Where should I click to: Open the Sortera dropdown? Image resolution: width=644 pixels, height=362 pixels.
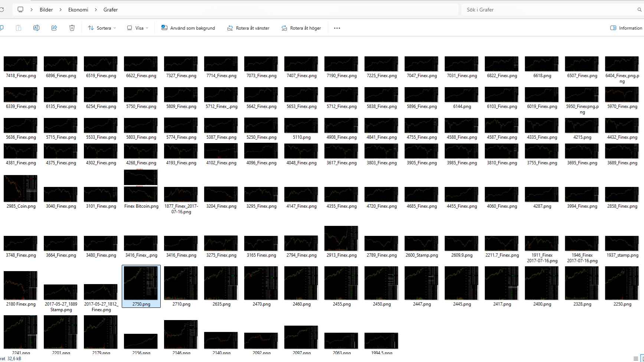(x=102, y=28)
